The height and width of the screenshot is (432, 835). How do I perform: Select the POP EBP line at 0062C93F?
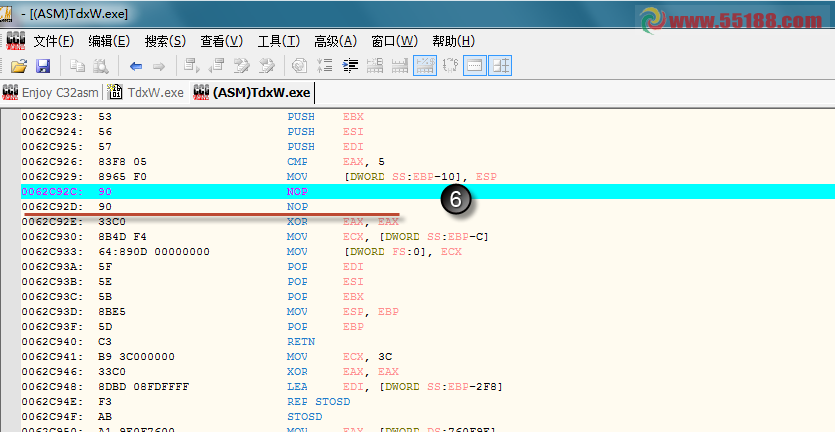[x=428, y=327]
